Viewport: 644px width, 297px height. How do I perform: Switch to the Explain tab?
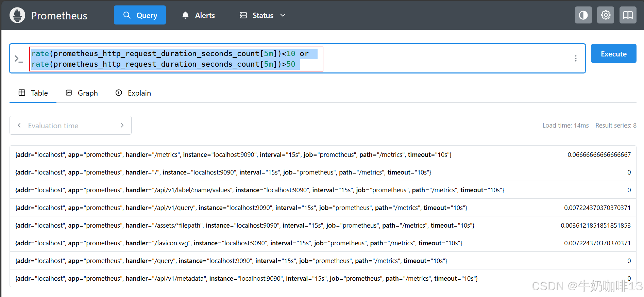[x=133, y=93]
